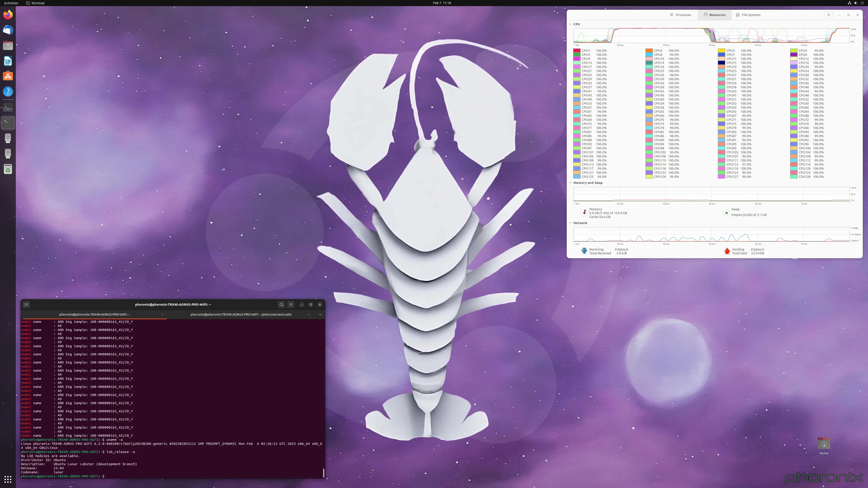
Task: Click the 'Cache 50.6 GB' memory text
Action: [599, 217]
